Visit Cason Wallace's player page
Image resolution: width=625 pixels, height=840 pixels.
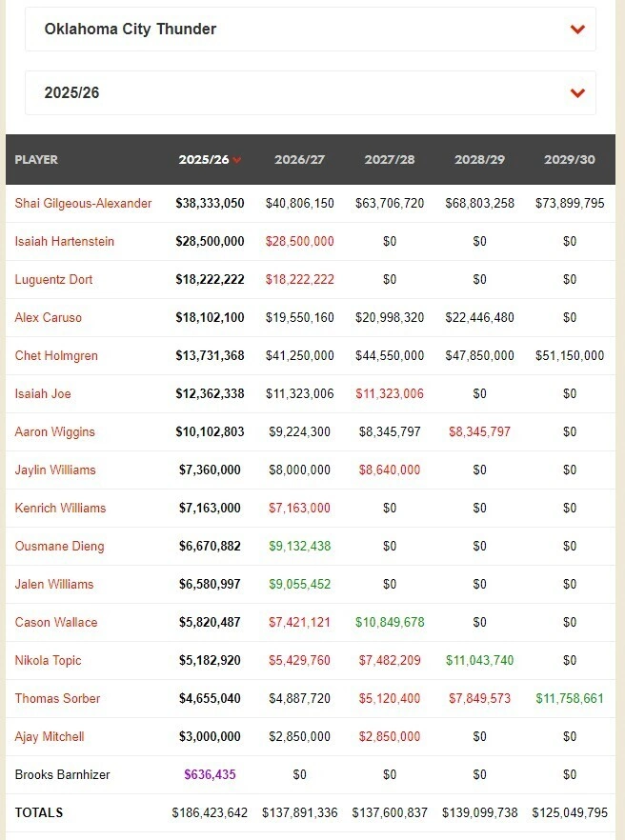pos(56,623)
